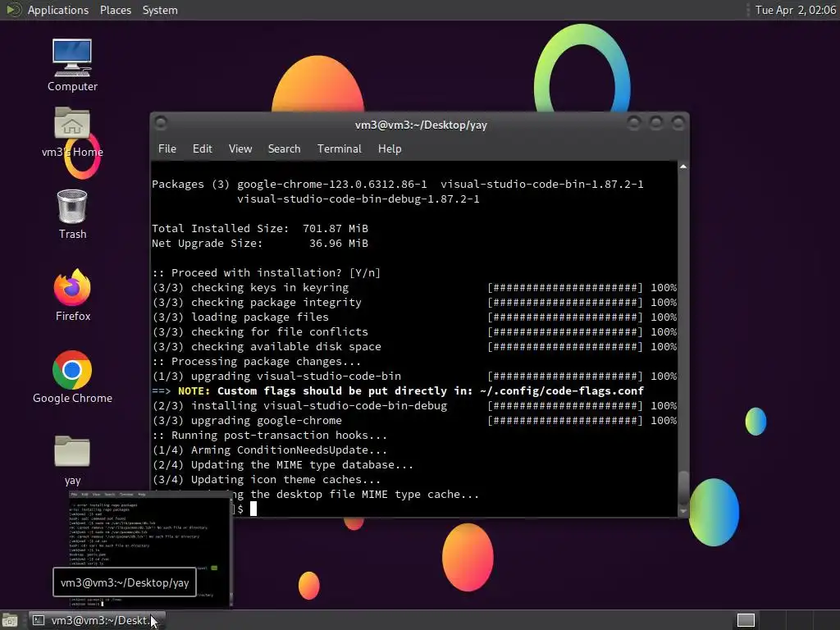This screenshot has height=630, width=840.
Task: Click the terminal window menu button at title left
Action: 161,123
